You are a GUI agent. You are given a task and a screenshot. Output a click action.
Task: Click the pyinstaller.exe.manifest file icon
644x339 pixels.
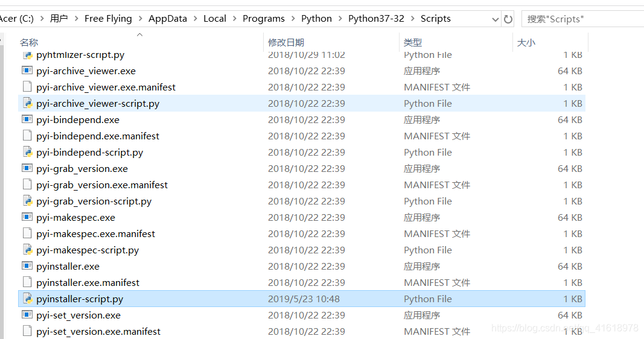tap(27, 282)
